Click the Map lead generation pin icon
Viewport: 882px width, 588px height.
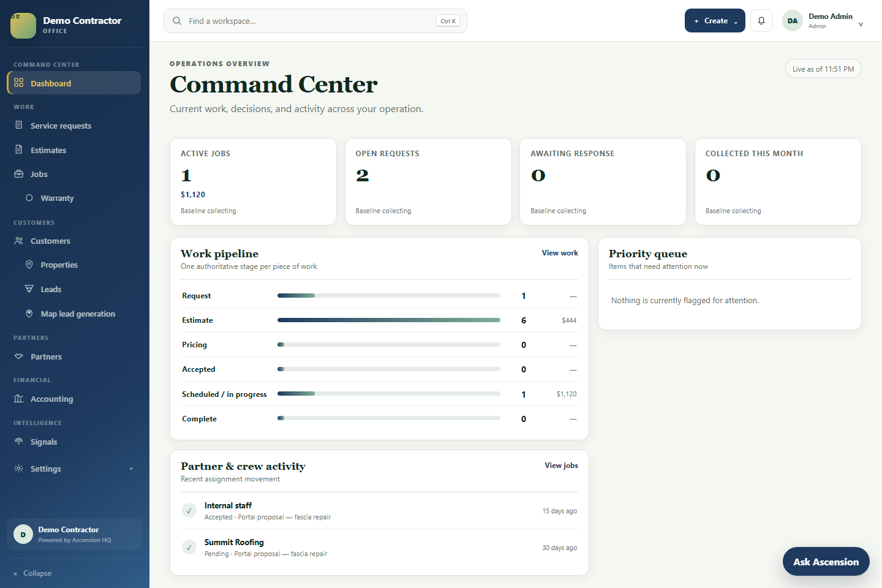(x=29, y=314)
